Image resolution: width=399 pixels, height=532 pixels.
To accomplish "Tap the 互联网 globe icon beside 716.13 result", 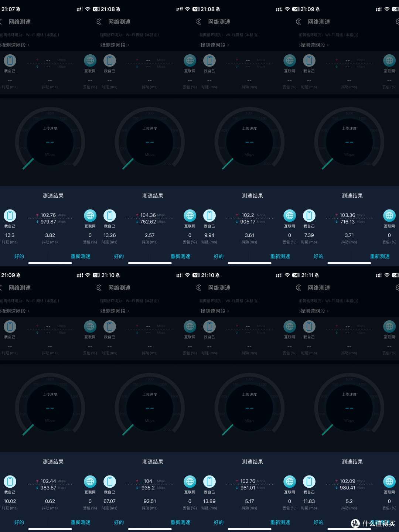I will 389,215.
